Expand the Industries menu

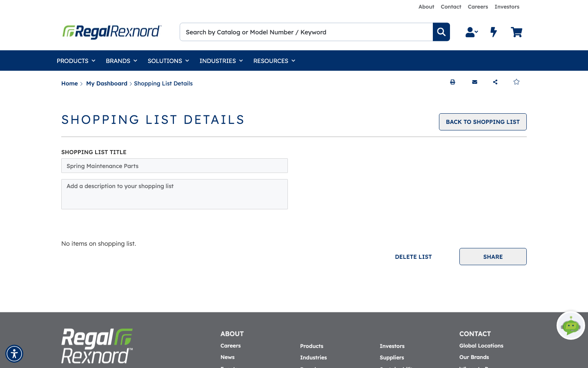pos(221,61)
